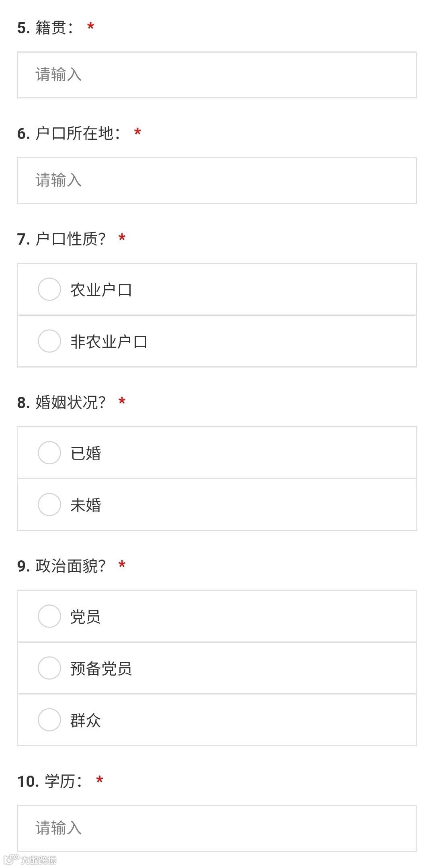Screen dimensions: 434x868
Task: Click the 学历 text input field
Action: 217,828
